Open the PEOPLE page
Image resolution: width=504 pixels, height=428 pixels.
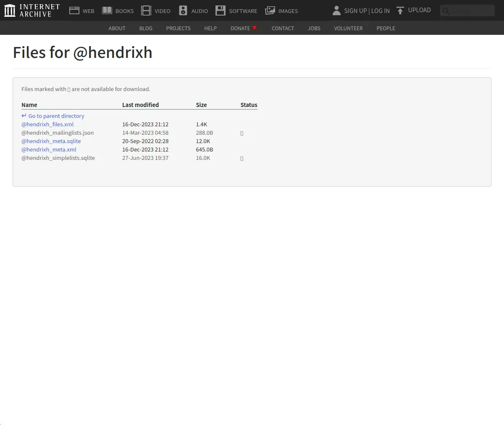point(386,28)
